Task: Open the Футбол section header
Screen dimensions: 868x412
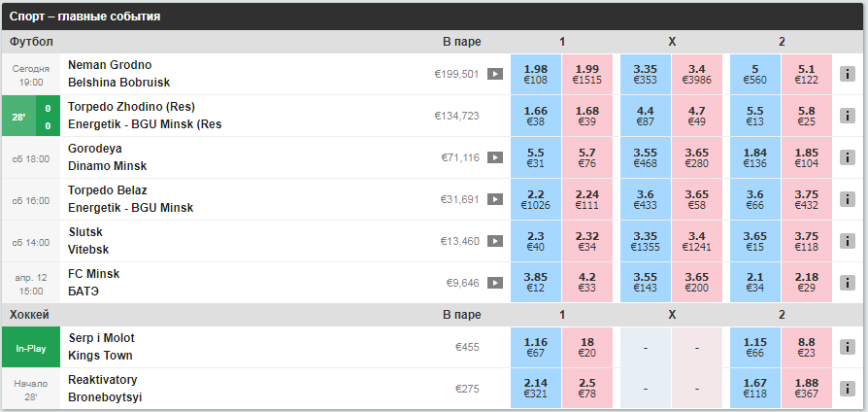Action: pyautogui.click(x=31, y=42)
